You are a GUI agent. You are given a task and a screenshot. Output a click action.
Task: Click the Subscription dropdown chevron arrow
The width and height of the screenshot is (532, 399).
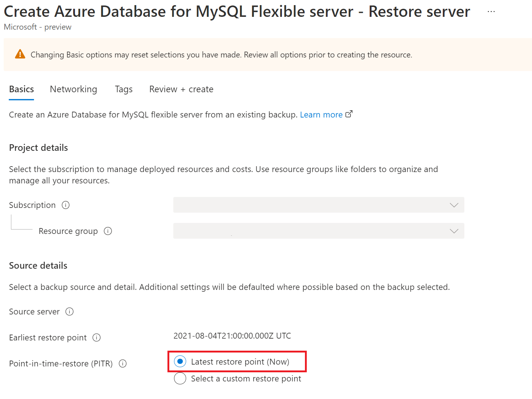point(454,205)
